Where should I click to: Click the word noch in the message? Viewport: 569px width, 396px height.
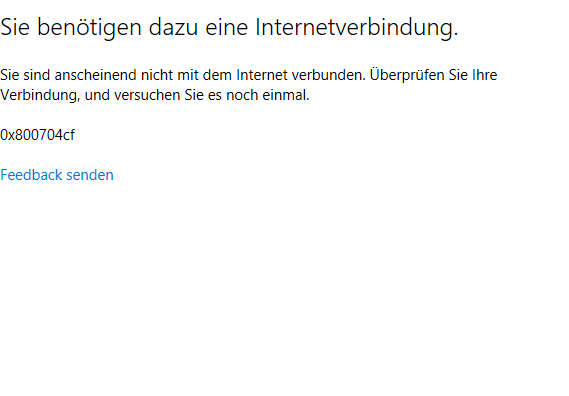242,95
